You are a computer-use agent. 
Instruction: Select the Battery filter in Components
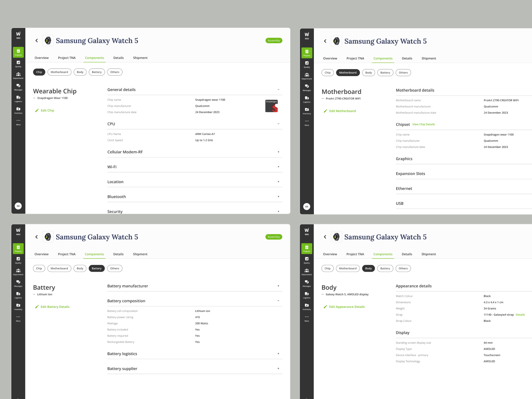click(96, 72)
